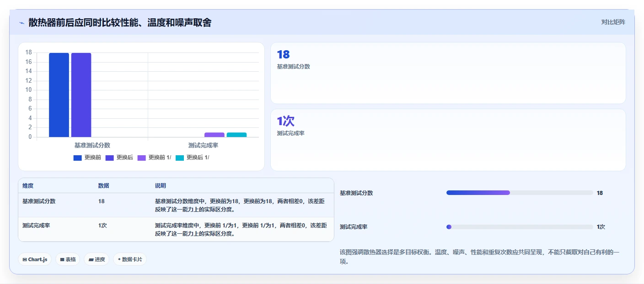Image resolution: width=644 pixels, height=284 pixels.
Task: Toggle the 更换后 1/ cyan legend item
Action: pos(193,158)
